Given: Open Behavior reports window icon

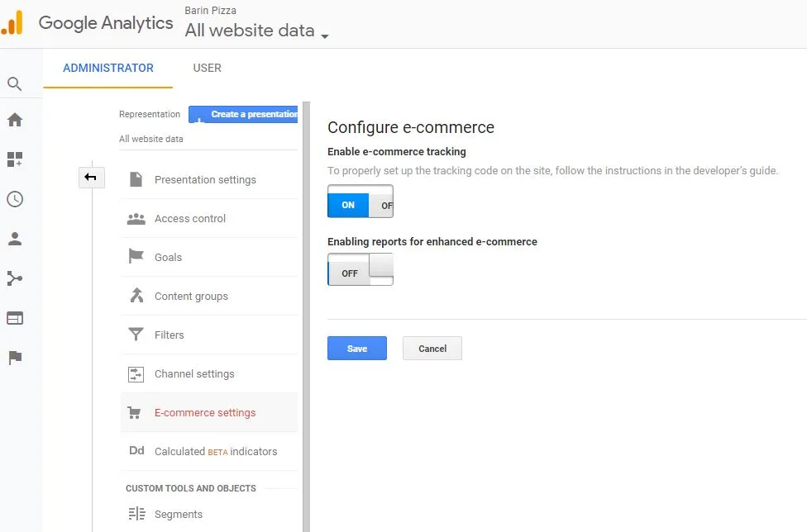Looking at the screenshot, I should [14, 318].
